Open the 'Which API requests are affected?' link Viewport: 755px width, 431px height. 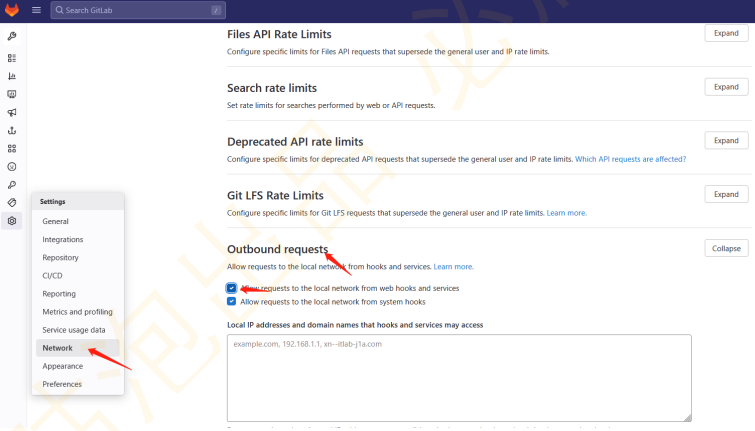coord(630,159)
